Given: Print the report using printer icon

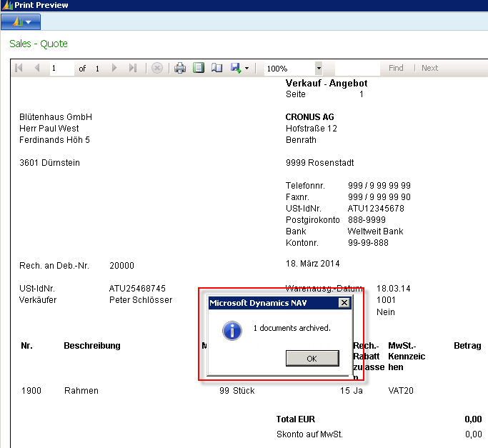Looking at the screenshot, I should coord(180,68).
